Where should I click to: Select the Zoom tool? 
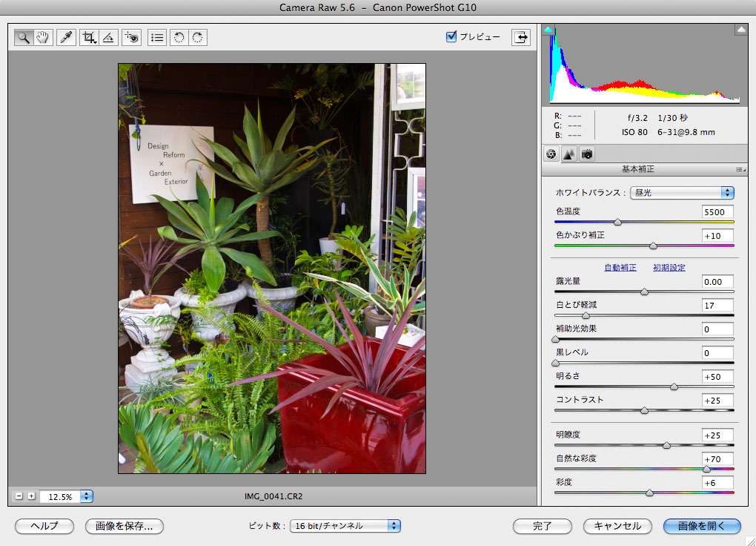[x=24, y=38]
